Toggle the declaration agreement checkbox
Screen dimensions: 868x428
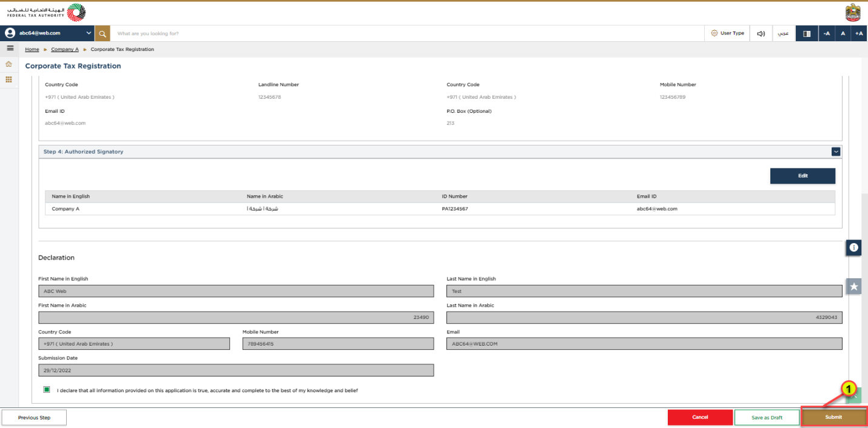coord(47,390)
